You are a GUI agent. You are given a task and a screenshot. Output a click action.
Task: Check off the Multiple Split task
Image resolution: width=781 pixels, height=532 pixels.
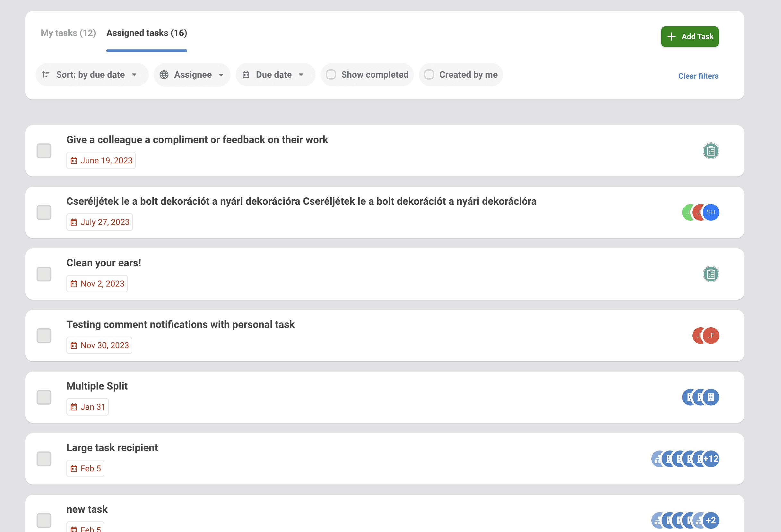(x=44, y=397)
